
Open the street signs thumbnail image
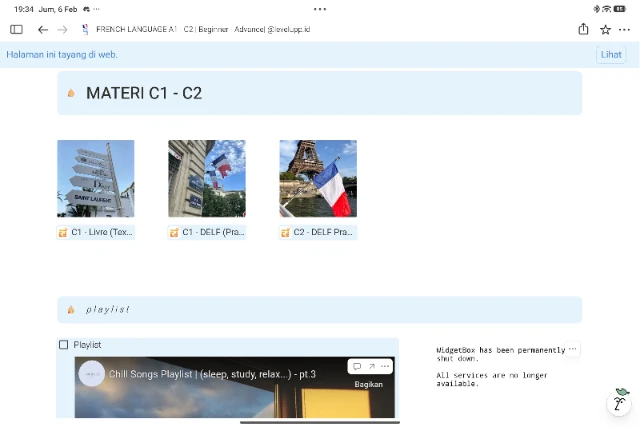click(x=96, y=178)
